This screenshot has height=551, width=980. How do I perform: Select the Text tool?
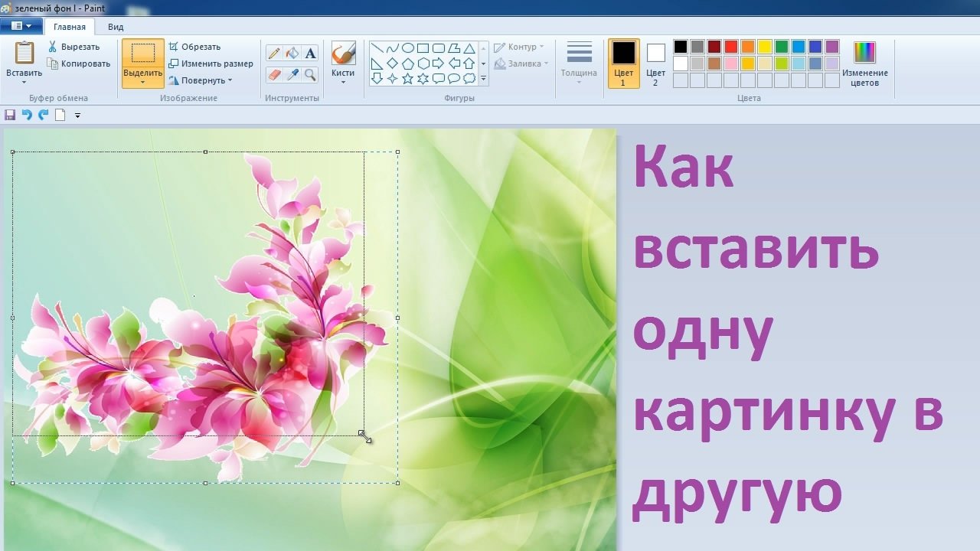coord(310,53)
